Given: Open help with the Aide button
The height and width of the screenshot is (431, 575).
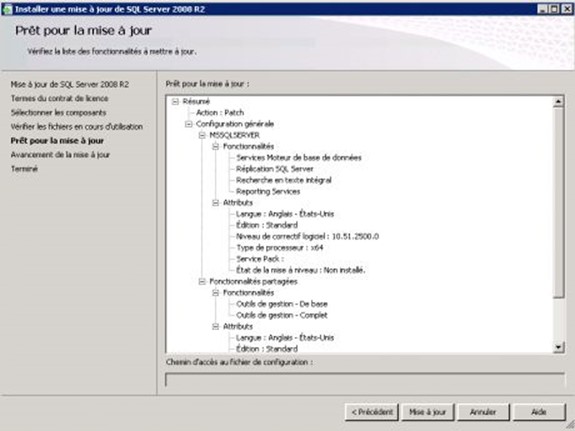Looking at the screenshot, I should 539,412.
